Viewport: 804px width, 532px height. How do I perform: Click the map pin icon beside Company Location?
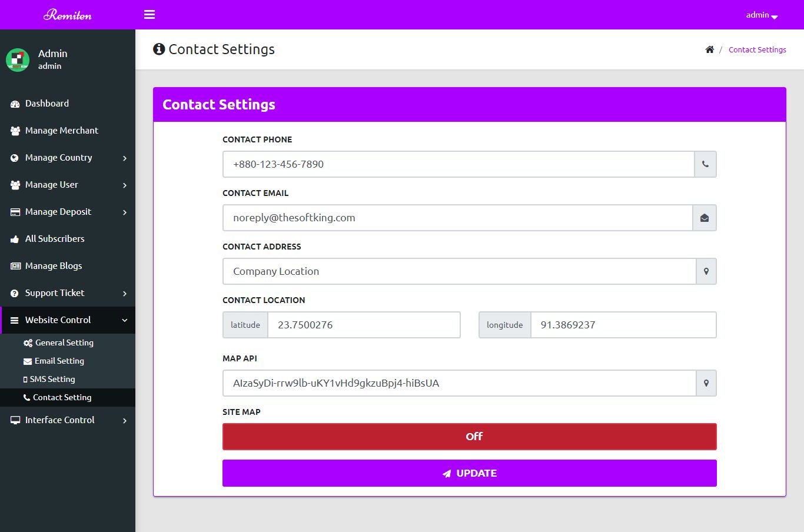(x=706, y=271)
